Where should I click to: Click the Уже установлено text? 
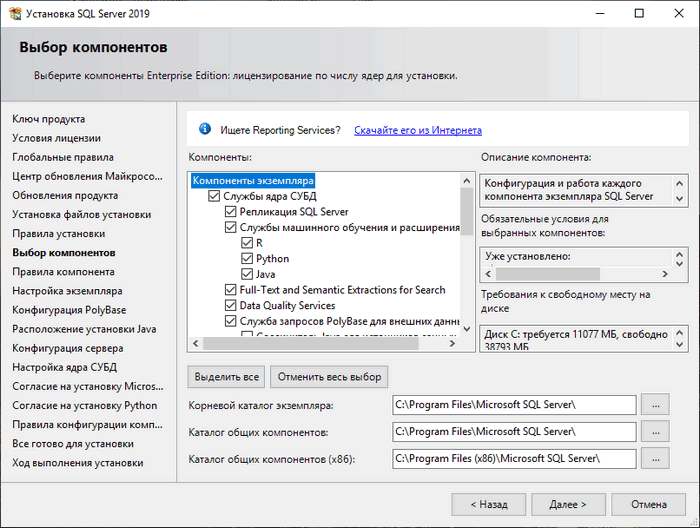point(528,257)
